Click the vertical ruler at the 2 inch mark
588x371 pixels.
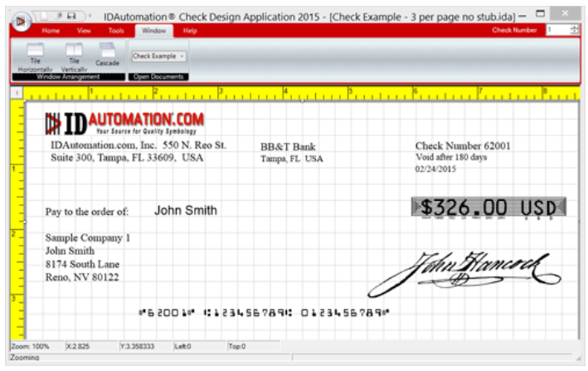(17, 233)
